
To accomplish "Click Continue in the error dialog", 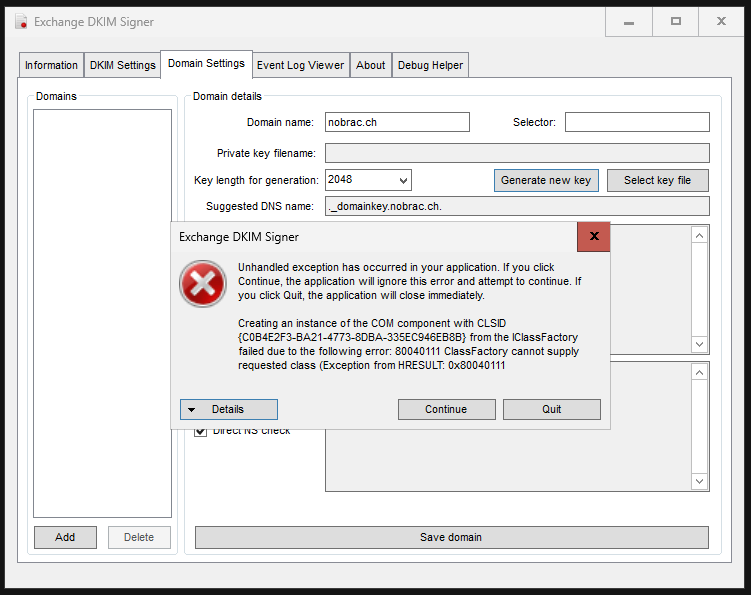I will click(x=446, y=410).
